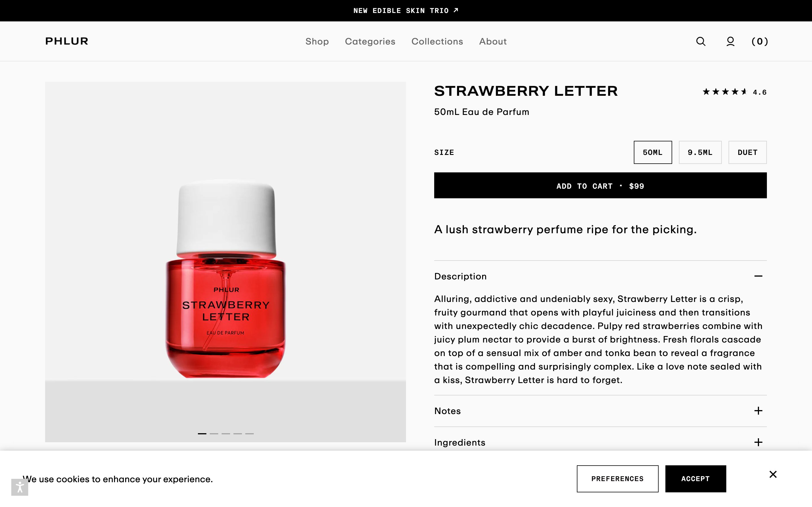Screen dimensions: 812x507
Task: Click Add to Cart $99 button
Action: (x=600, y=185)
